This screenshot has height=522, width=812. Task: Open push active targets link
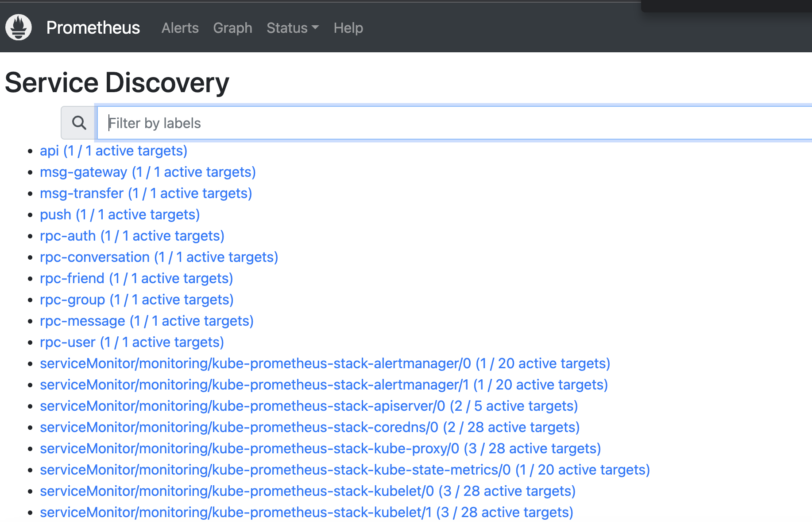point(120,214)
